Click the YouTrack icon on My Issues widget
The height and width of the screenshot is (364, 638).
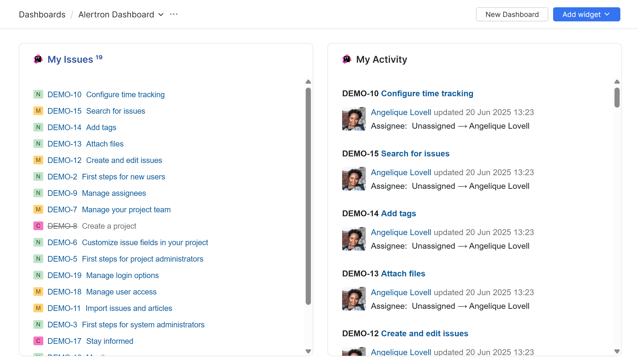coord(38,59)
